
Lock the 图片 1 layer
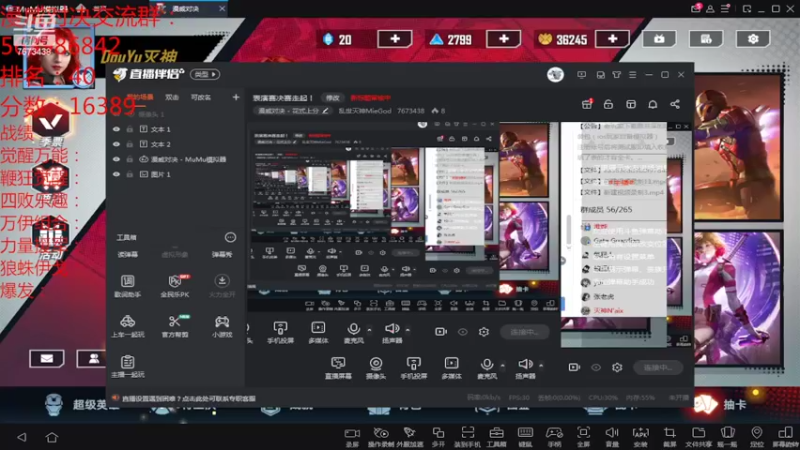(130, 174)
